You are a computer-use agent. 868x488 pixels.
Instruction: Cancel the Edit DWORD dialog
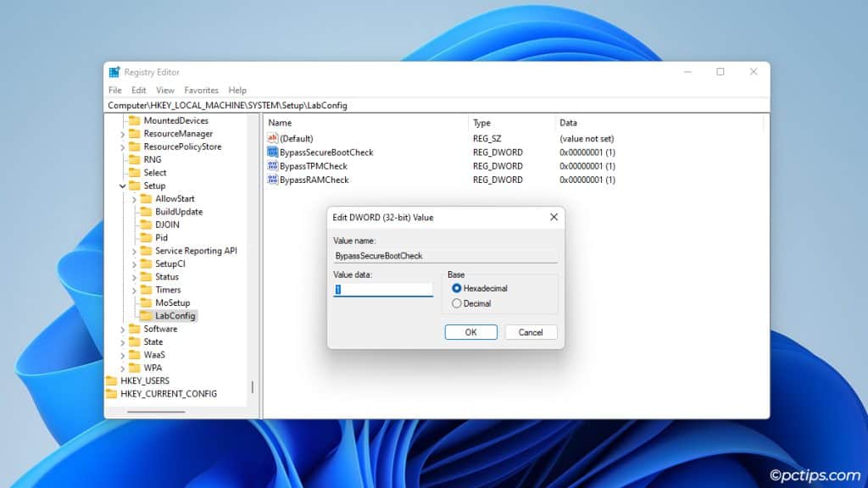click(x=531, y=331)
